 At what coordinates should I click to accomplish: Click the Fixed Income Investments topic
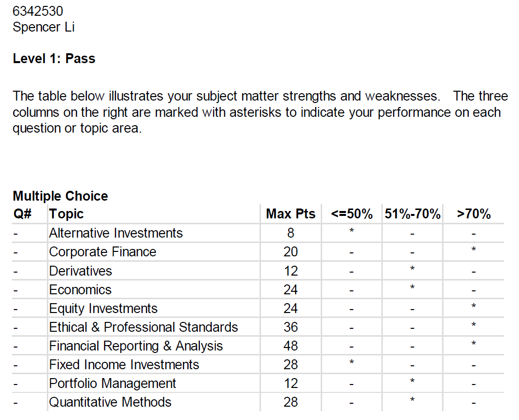point(124,365)
